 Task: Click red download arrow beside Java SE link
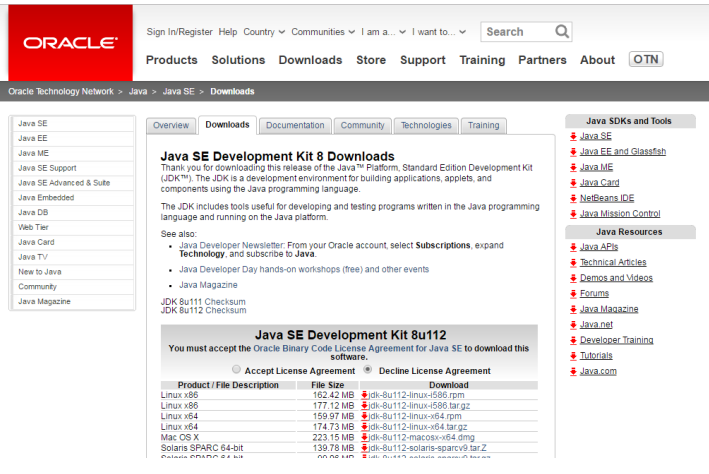(x=573, y=136)
